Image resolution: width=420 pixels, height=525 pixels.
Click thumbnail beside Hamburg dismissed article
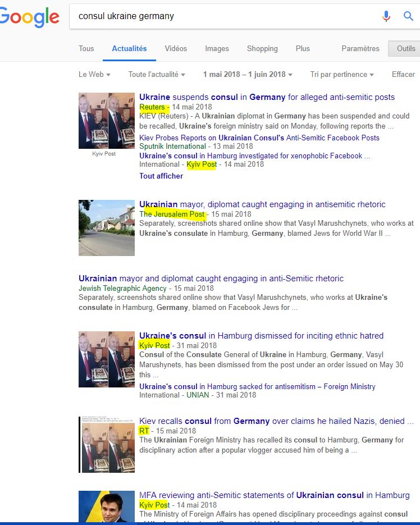click(x=107, y=359)
